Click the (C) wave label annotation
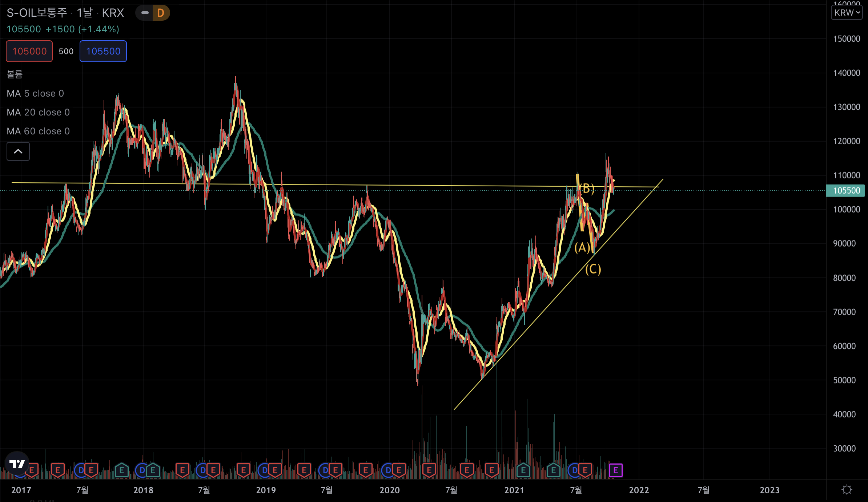Screen dimensions: 868x502 [593, 269]
